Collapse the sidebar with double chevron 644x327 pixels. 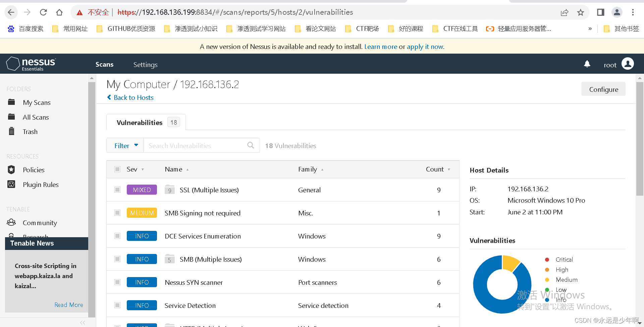pos(83,323)
